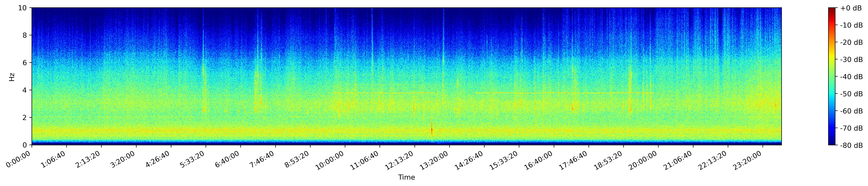Click the 'Time' x-axis title
The height and width of the screenshot is (186, 868).
pos(406,178)
